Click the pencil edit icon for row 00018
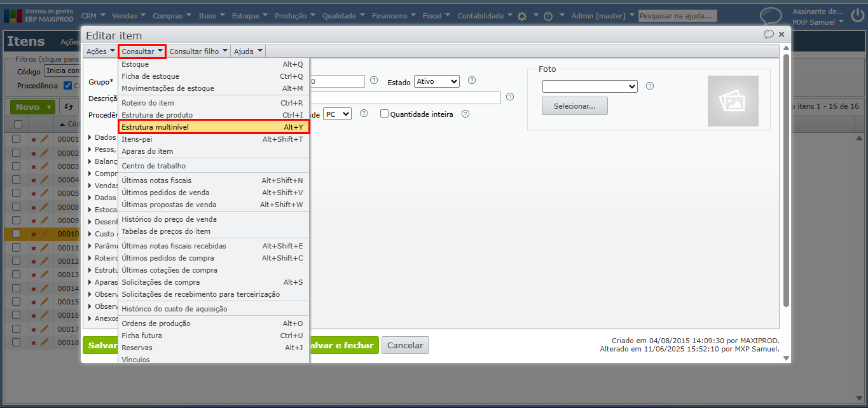 tap(45, 343)
